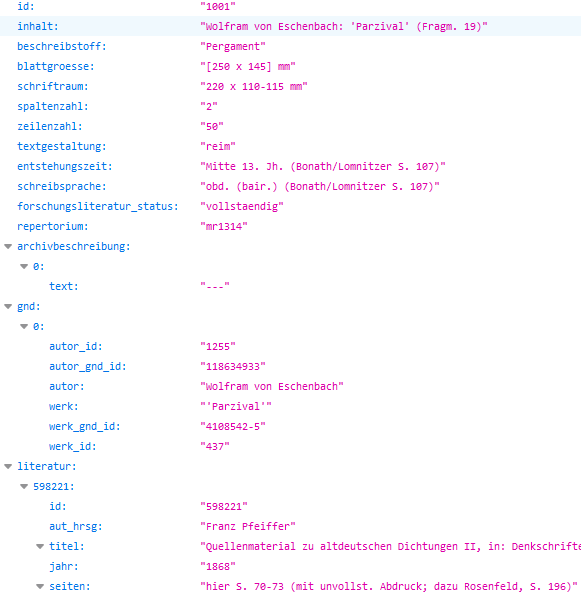This screenshot has height=600, width=581.
Task: Click the value "obd. (bair.) (Bonath/Lomnitzer S. 107)"
Action: point(320,186)
